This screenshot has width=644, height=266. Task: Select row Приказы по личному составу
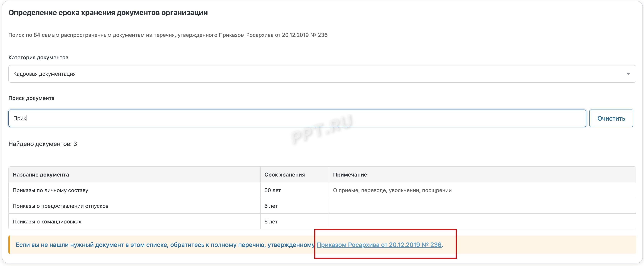tap(322, 190)
